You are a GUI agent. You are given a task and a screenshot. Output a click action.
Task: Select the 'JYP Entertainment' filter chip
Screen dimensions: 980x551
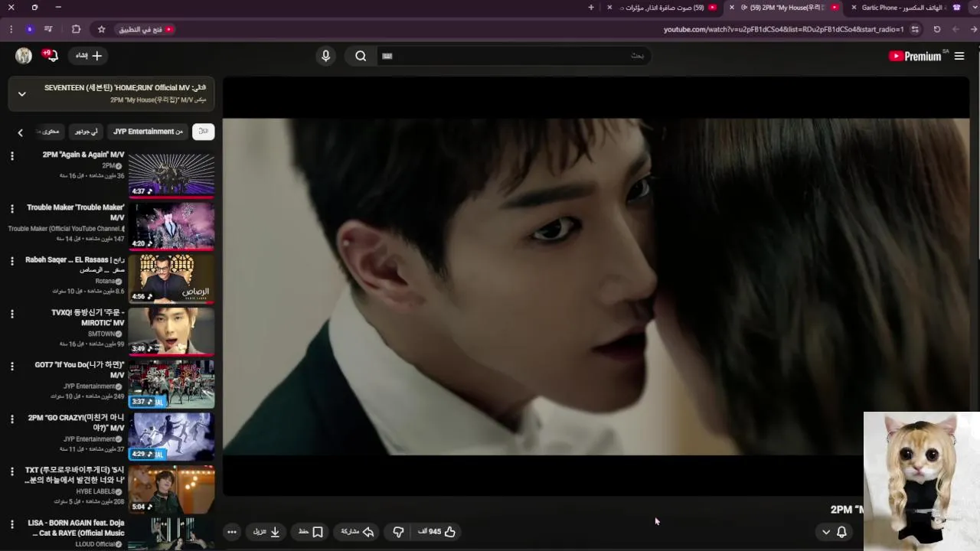click(x=148, y=132)
